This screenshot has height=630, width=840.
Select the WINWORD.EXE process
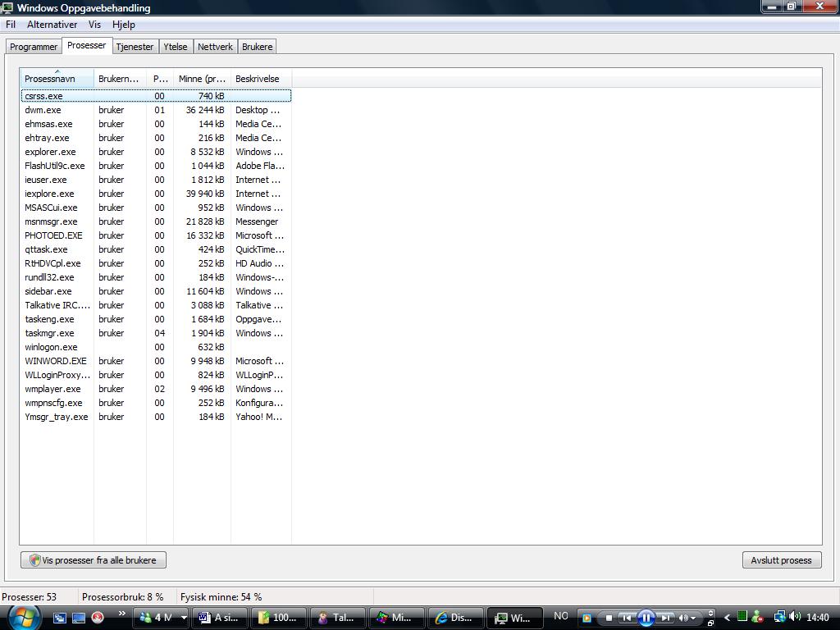tap(156, 361)
